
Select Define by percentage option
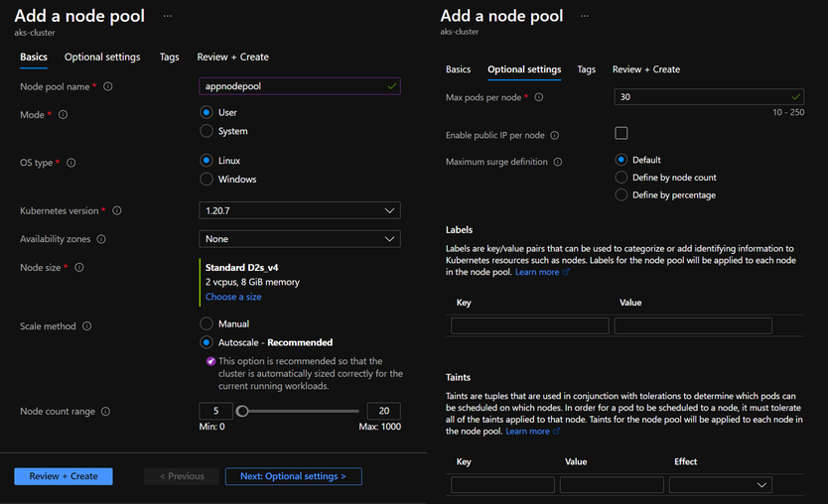tap(621, 194)
